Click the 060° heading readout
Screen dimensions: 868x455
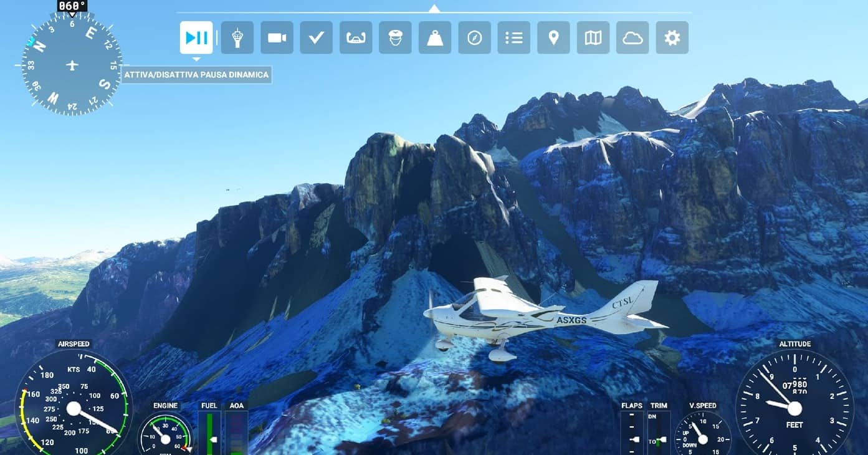coord(72,6)
